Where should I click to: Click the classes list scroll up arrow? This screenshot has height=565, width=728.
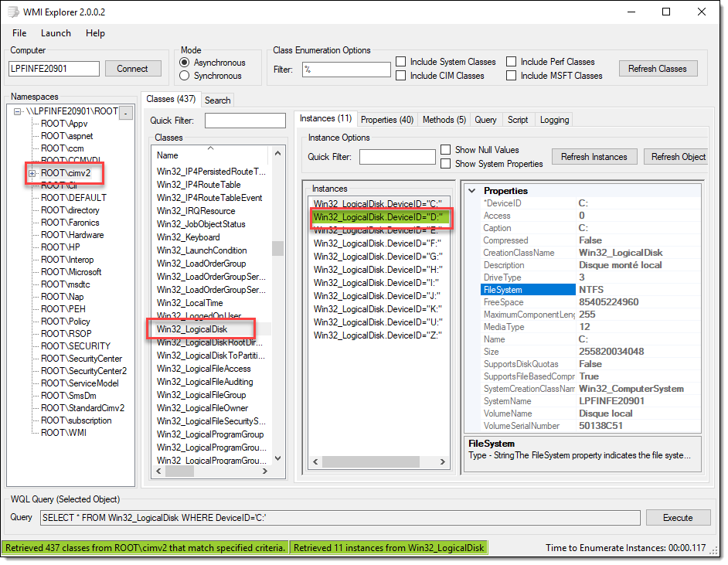pyautogui.click(x=277, y=153)
